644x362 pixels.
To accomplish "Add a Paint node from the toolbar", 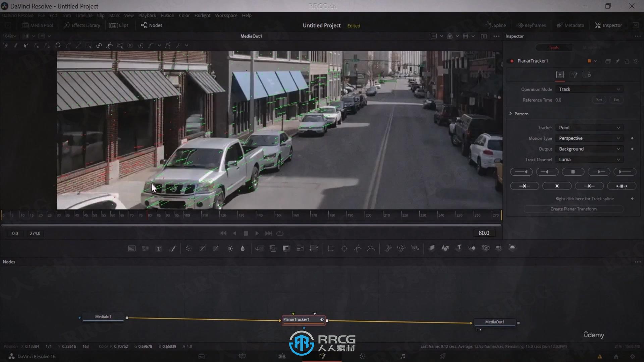I will tap(172, 248).
